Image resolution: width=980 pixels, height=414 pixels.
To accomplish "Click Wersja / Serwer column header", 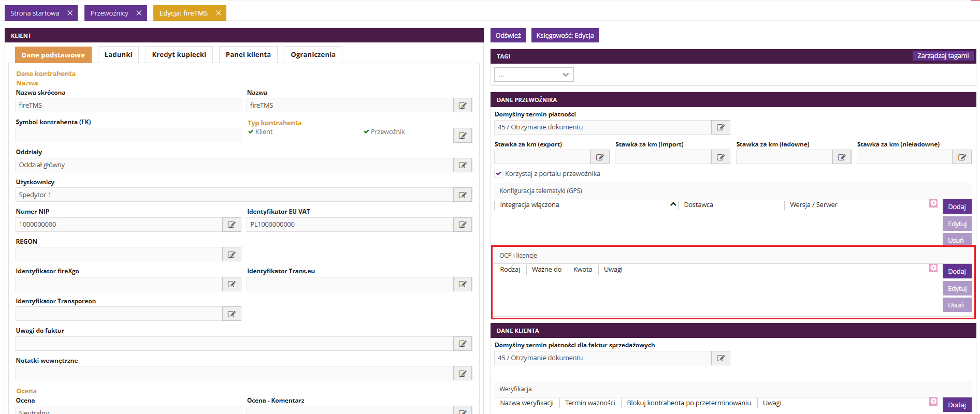I will 813,205.
